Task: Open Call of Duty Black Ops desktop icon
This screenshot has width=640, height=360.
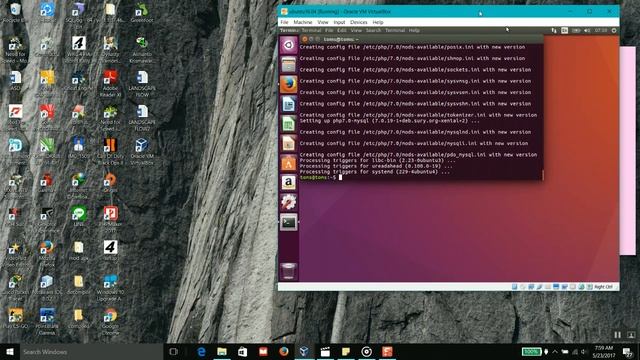Action: (110, 151)
